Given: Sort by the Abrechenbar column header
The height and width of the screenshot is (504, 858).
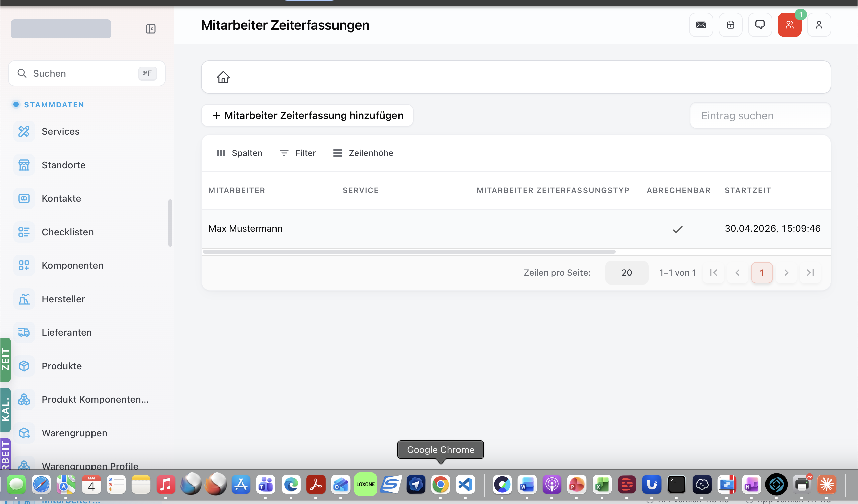Looking at the screenshot, I should click(678, 190).
